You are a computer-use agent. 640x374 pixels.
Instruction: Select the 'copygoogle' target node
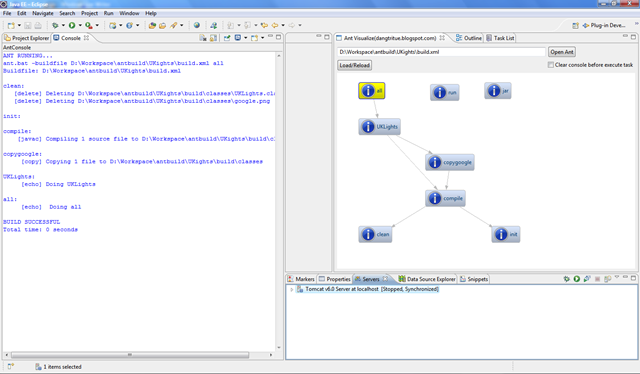click(449, 162)
